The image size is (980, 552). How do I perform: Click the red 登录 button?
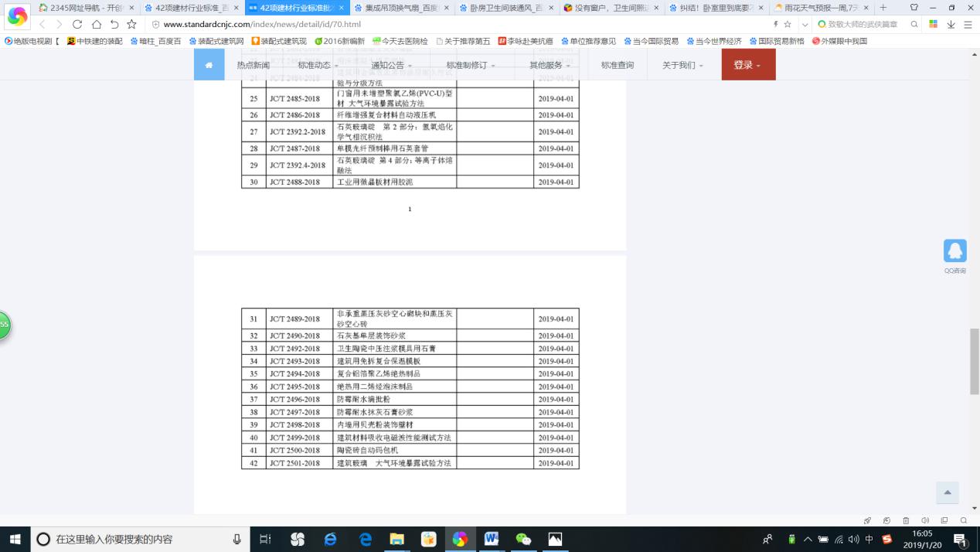point(744,65)
